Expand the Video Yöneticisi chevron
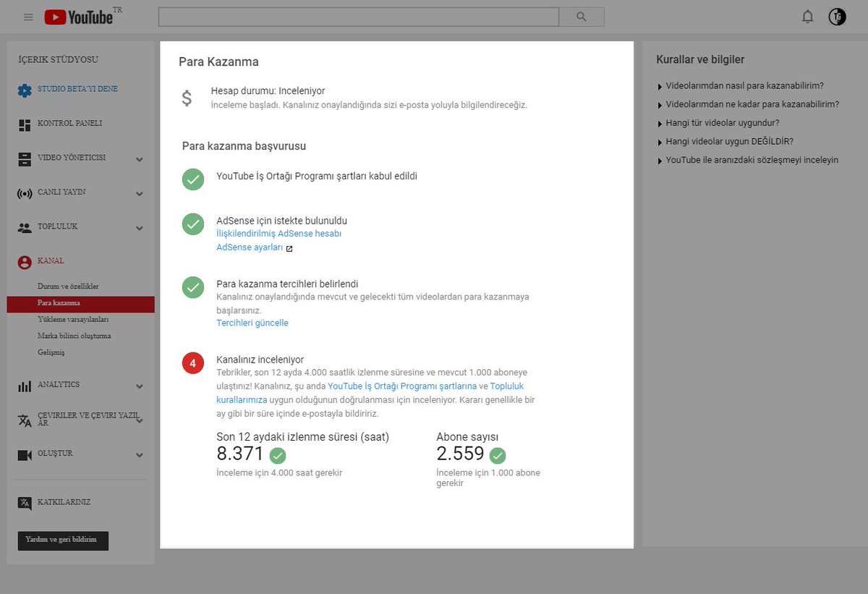The image size is (868, 594). pos(140,160)
